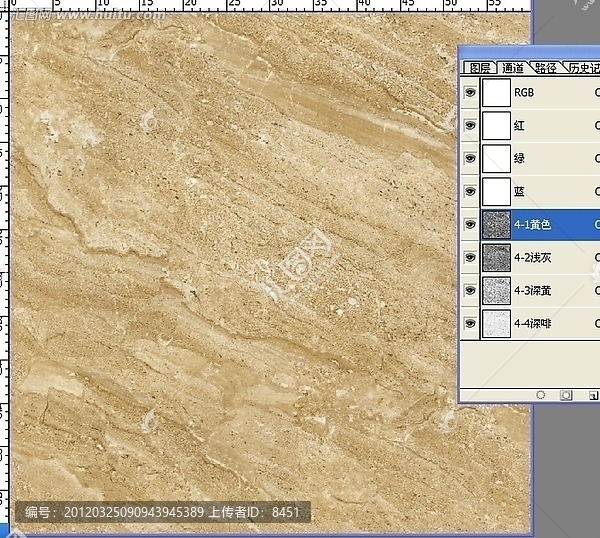Select the 4-3深黄 channel name
Image resolution: width=600 pixels, height=538 pixels.
tap(533, 290)
